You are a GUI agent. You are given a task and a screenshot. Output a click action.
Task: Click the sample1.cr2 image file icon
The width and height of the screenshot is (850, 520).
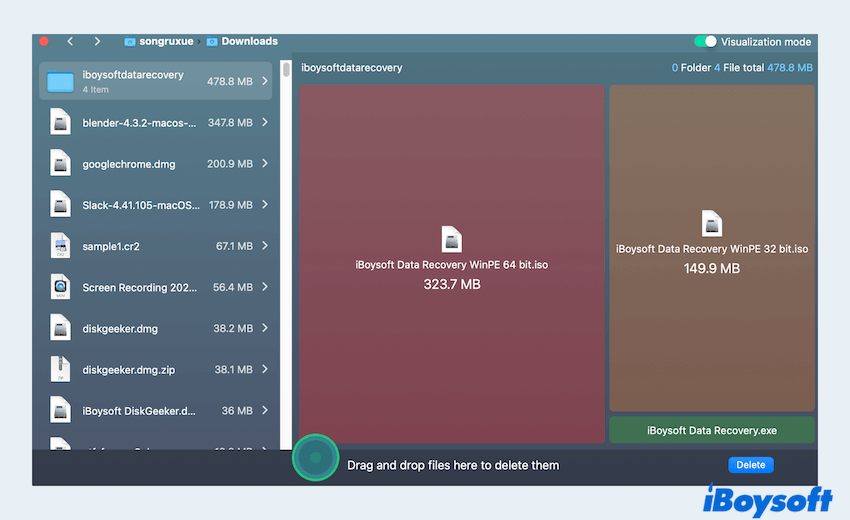[x=60, y=246]
